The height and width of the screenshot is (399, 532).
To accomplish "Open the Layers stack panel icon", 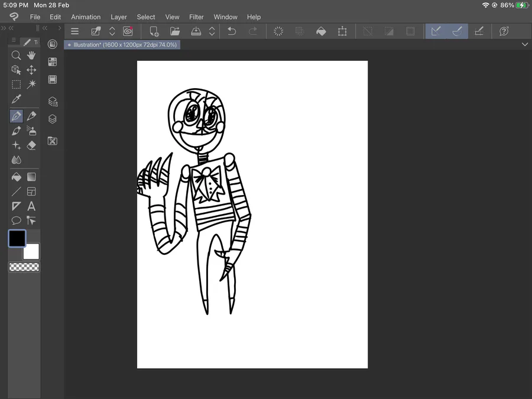I will click(x=52, y=119).
